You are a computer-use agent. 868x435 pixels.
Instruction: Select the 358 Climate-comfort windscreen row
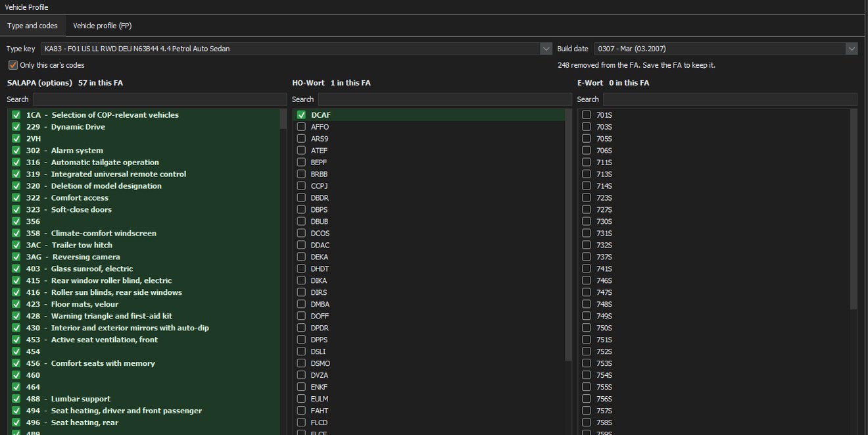click(x=144, y=234)
